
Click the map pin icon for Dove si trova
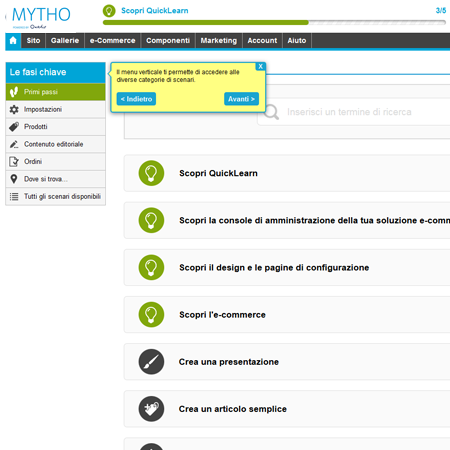14,179
